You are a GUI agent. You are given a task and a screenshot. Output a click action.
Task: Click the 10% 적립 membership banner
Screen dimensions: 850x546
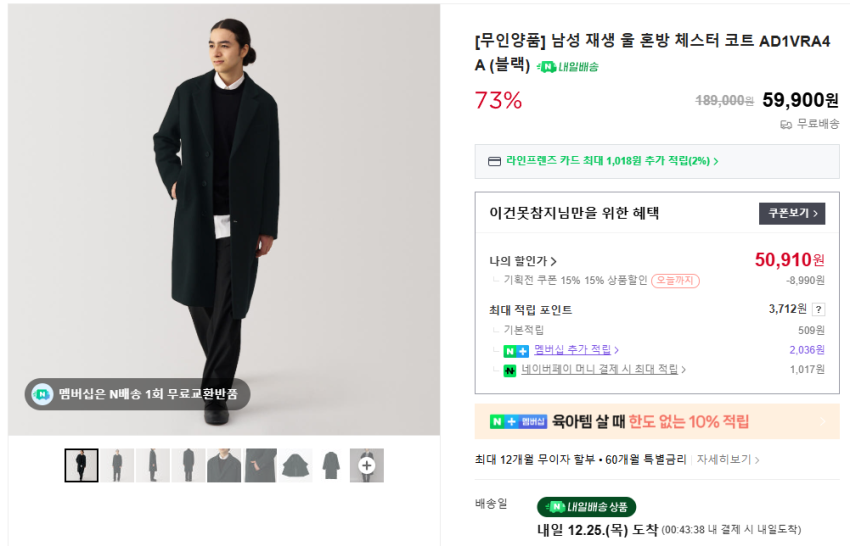657,422
